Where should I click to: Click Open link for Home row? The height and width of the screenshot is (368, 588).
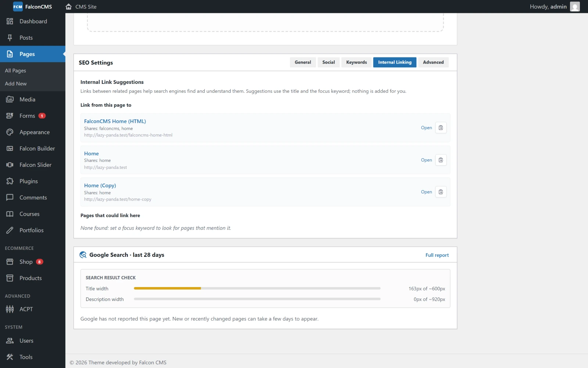426,160
